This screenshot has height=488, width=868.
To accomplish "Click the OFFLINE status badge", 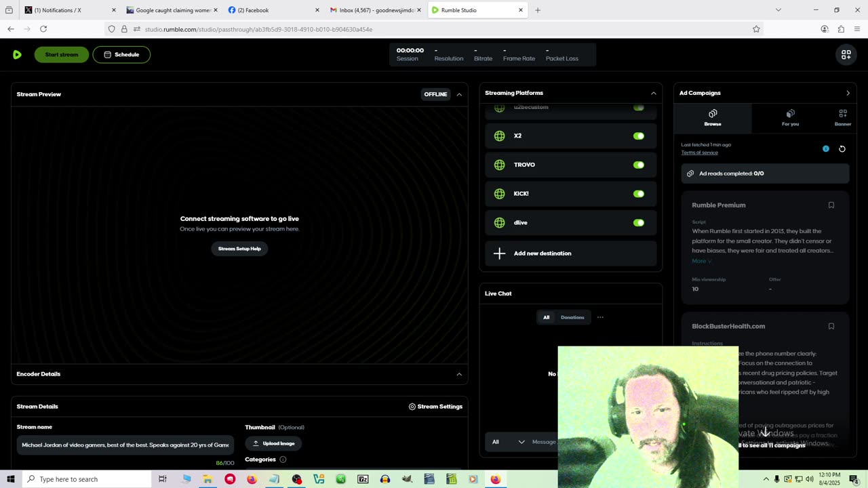I will tap(435, 94).
